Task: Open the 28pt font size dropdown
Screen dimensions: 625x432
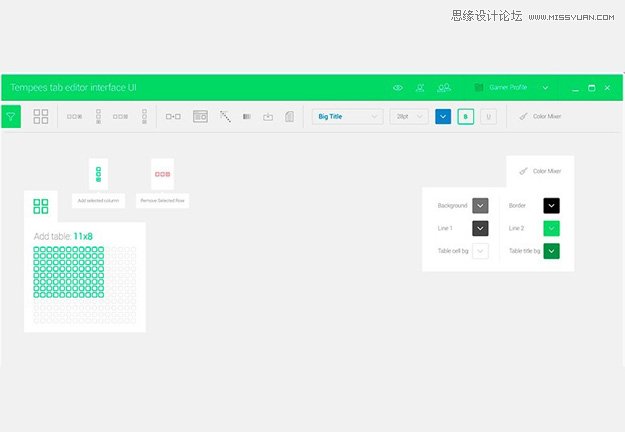Action: 409,116
